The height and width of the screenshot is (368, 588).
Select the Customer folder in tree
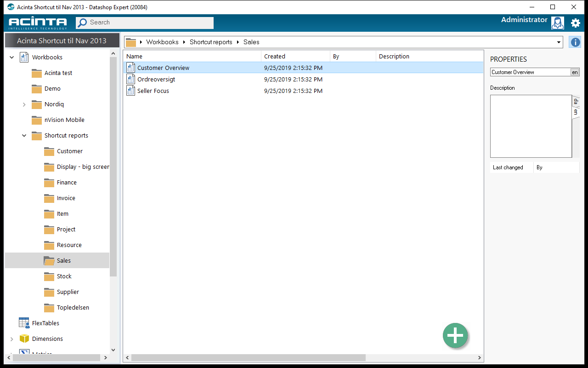[70, 151]
